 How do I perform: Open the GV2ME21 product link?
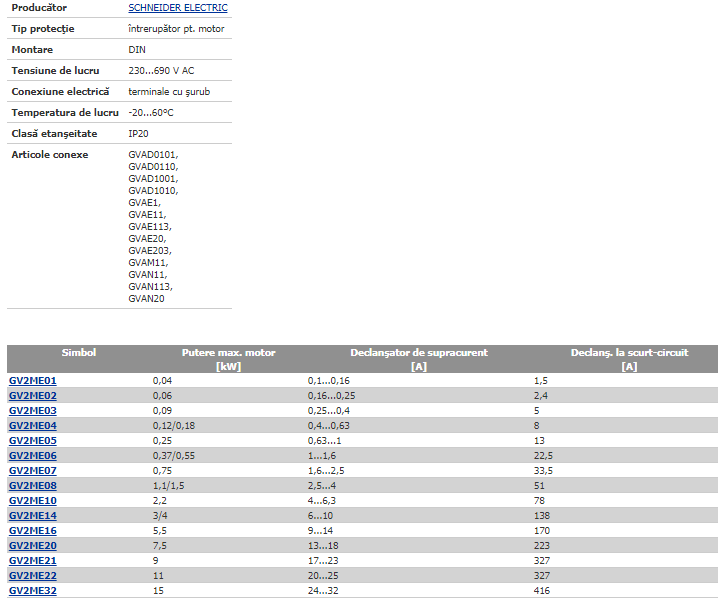click(x=33, y=560)
